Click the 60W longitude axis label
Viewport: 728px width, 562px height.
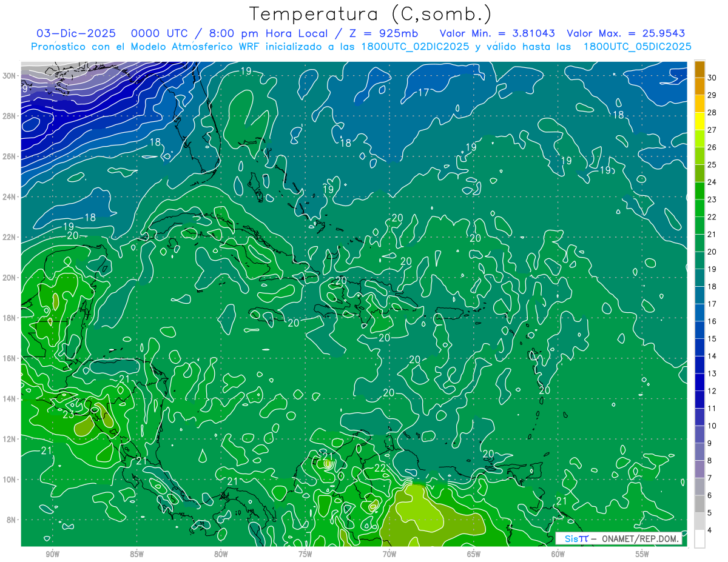[x=558, y=554]
